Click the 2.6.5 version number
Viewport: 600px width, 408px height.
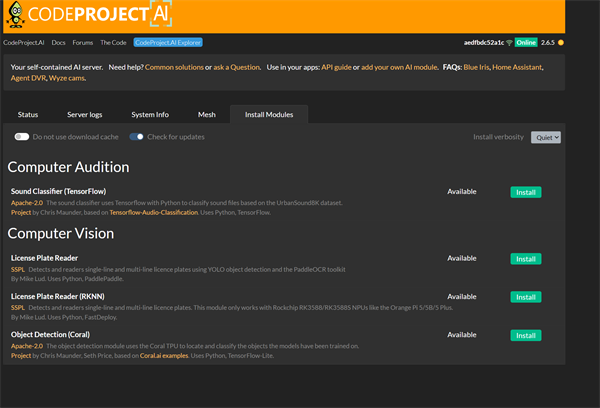click(548, 42)
